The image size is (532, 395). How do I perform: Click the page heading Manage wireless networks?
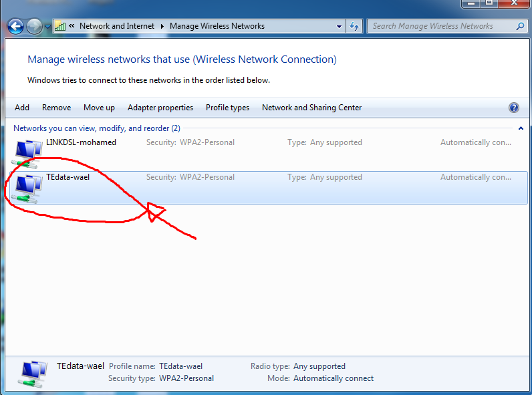[182, 59]
